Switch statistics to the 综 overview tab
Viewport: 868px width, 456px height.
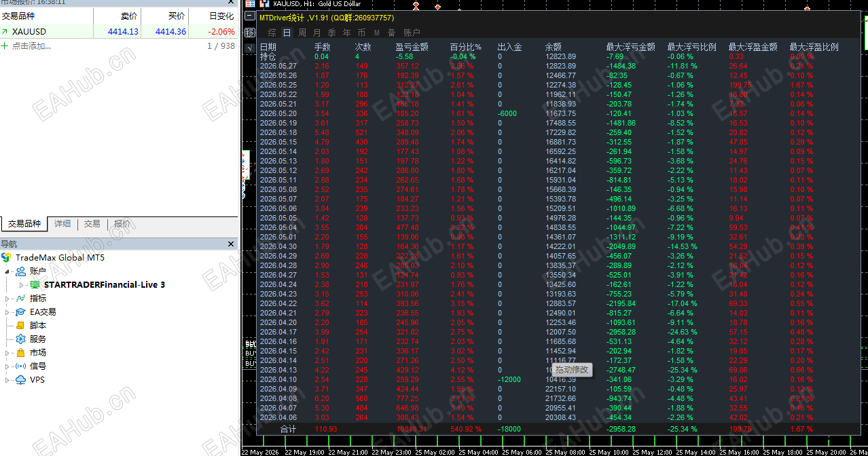(272, 33)
